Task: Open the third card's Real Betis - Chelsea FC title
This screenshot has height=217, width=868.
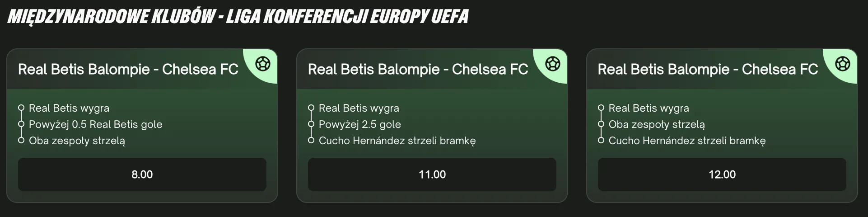Action: coord(708,69)
